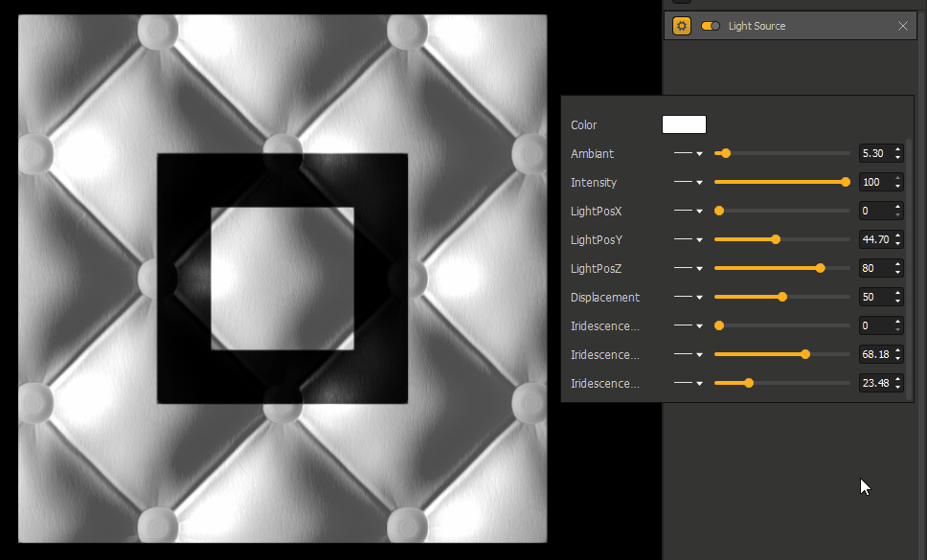Open the light Color swatch picker

[684, 124]
